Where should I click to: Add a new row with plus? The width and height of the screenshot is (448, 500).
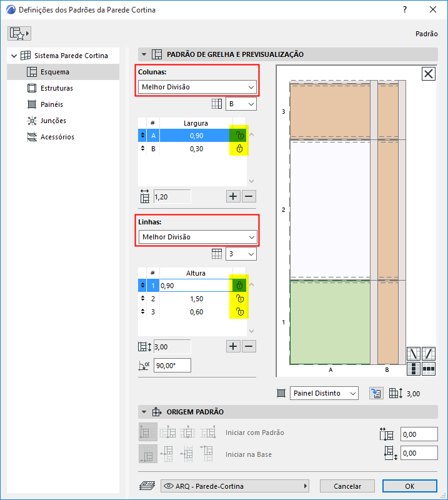click(x=233, y=346)
